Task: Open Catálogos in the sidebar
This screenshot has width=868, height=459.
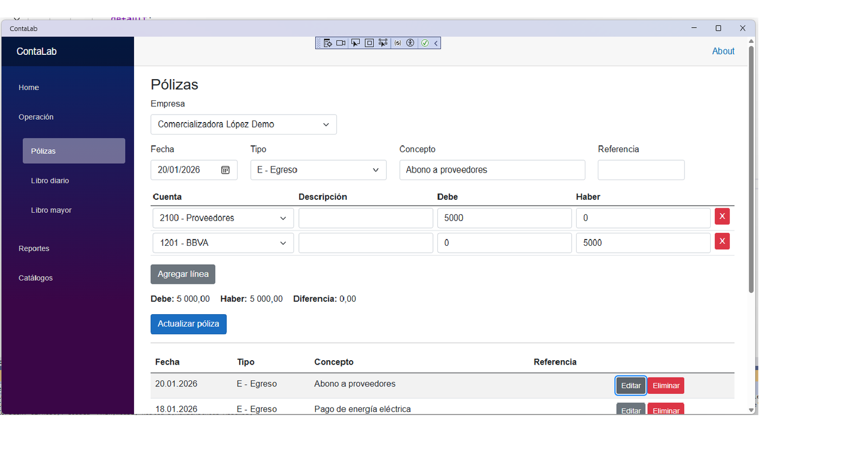Action: pos(35,278)
